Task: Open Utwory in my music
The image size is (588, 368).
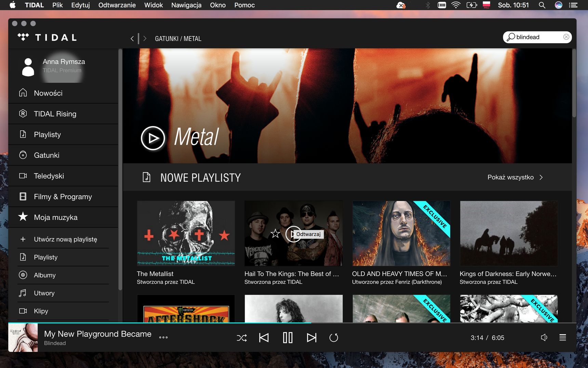Action: point(63,293)
